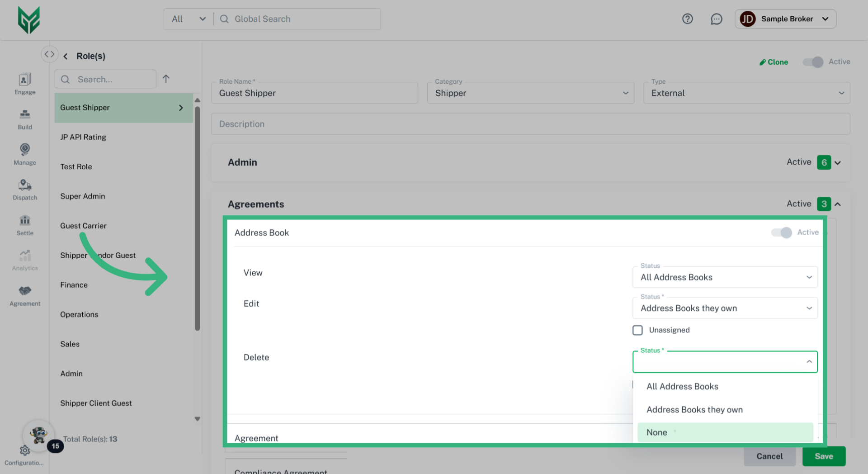Click the sort arrow beside role search

(166, 79)
